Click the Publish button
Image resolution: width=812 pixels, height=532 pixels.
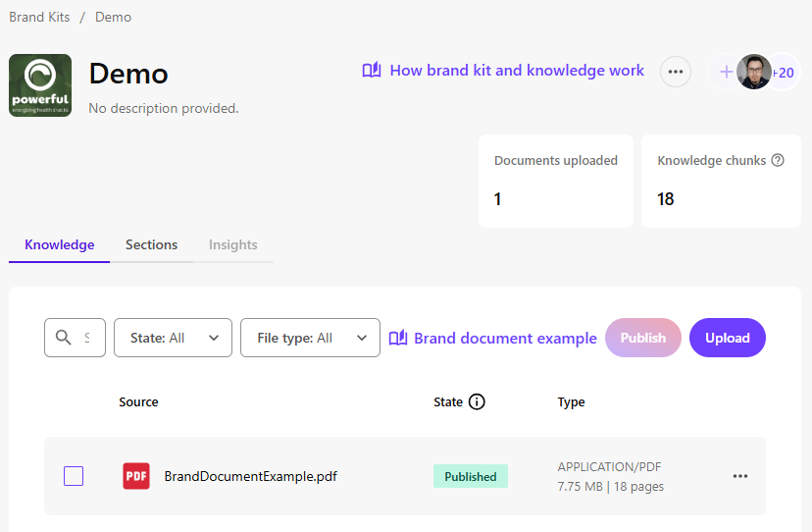pos(642,338)
